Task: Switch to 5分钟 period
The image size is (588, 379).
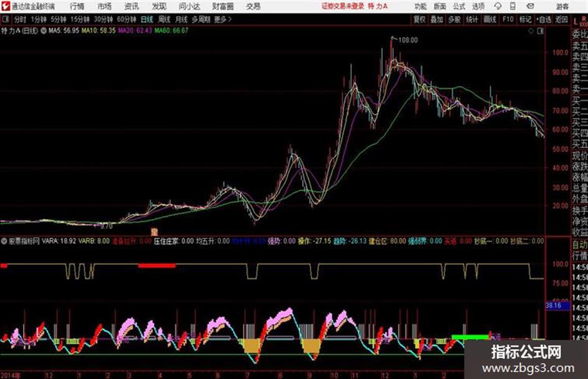Action: click(58, 19)
